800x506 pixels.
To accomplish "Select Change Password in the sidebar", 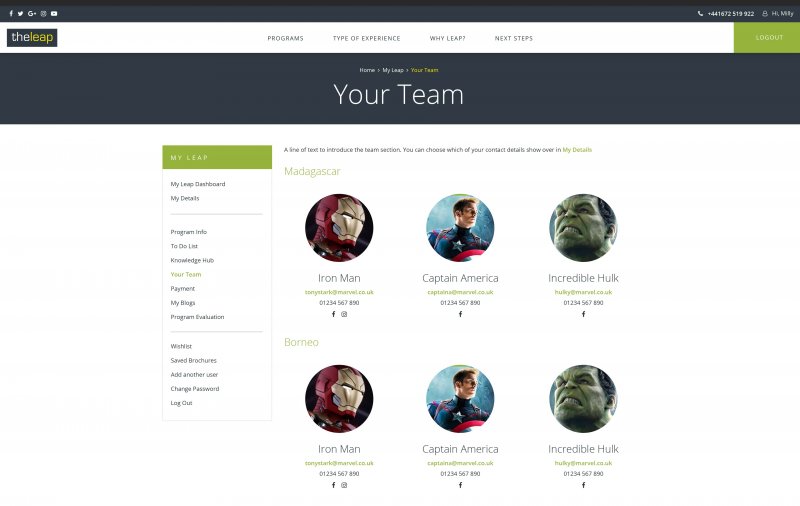I will (x=194, y=389).
